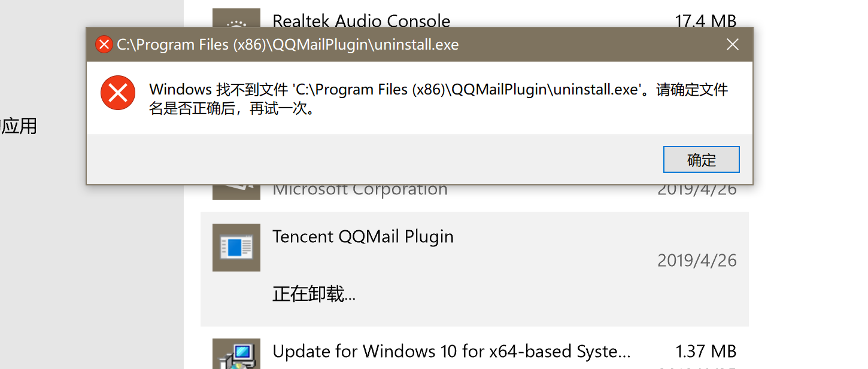This screenshot has height=369, width=868.
Task: Click the Realtek Audio Console app icon
Action: click(236, 17)
